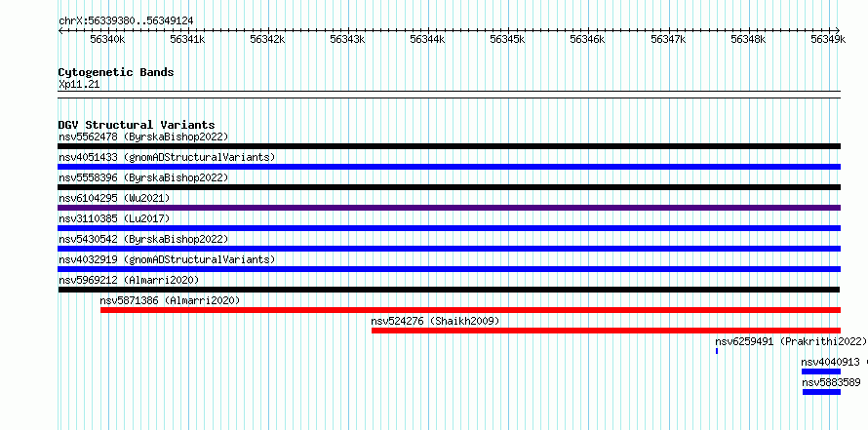Click the blue nsv5883589 variant bar
The width and height of the screenshot is (868, 430).
click(x=821, y=392)
